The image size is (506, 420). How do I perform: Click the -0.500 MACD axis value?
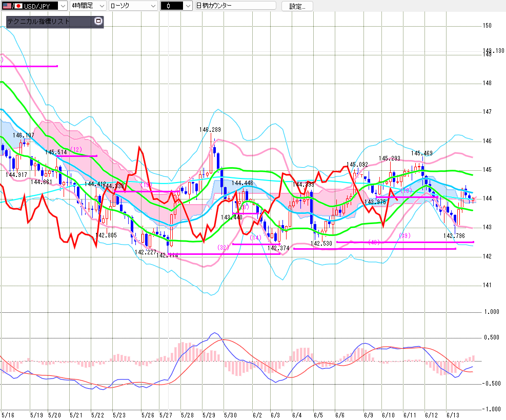point(491,384)
